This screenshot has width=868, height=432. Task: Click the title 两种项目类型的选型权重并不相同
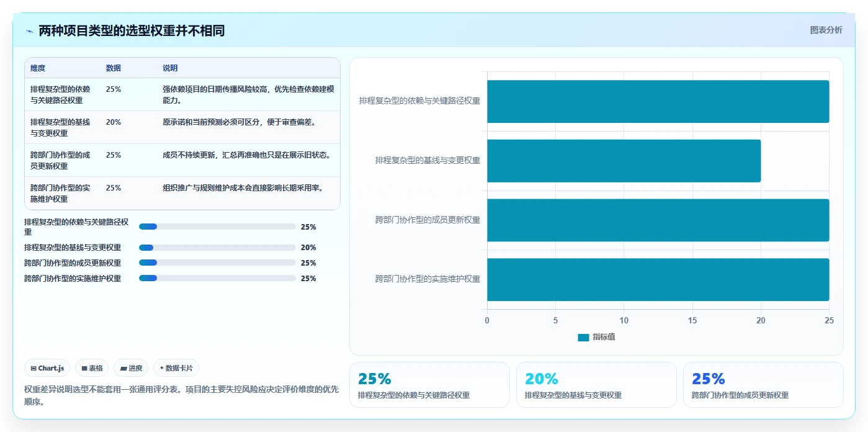[132, 31]
